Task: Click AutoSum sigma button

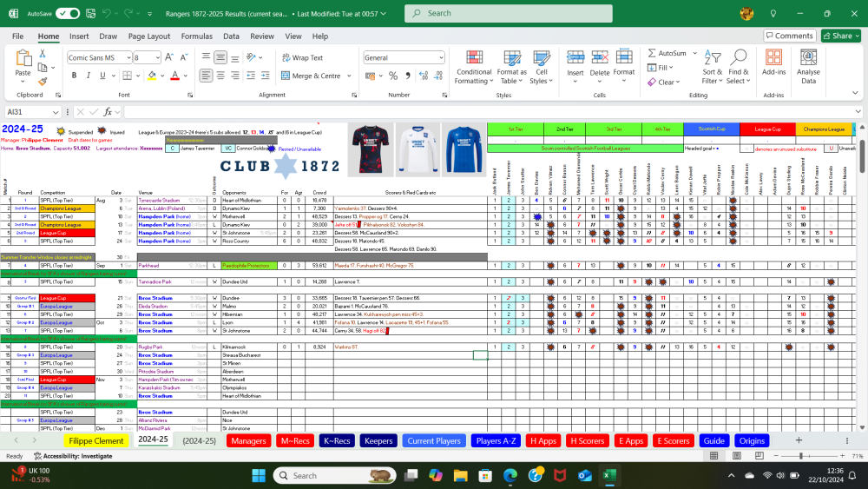Action: click(667, 53)
